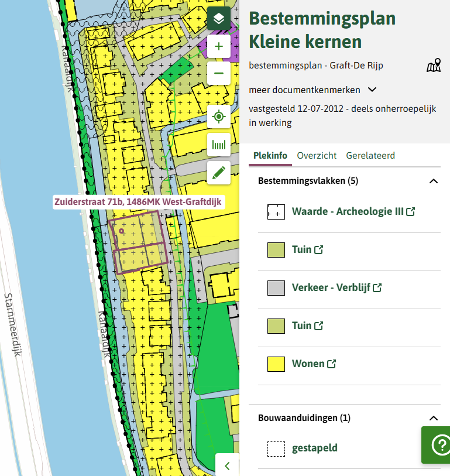
Task: Click the map document icon beside Graft-De Rijp
Action: pyautogui.click(x=433, y=66)
